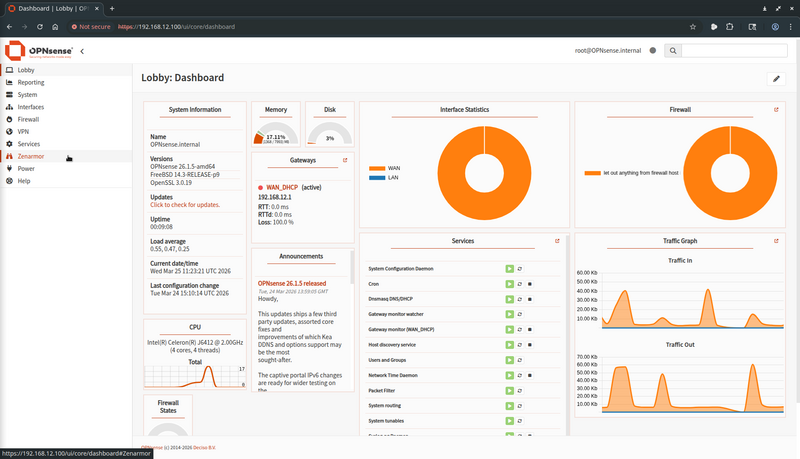Stop the Network Time Daemon service
This screenshot has width=800, height=459.
(530, 375)
